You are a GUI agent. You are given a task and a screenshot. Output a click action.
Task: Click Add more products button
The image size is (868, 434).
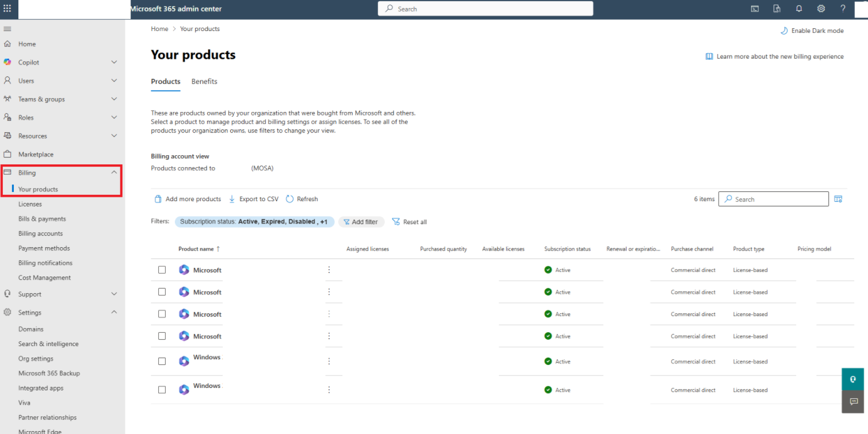188,199
